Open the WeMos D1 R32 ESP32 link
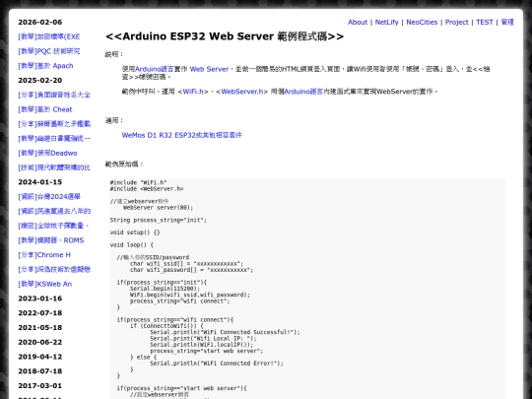The width and height of the screenshot is (532, 399). click(x=182, y=135)
